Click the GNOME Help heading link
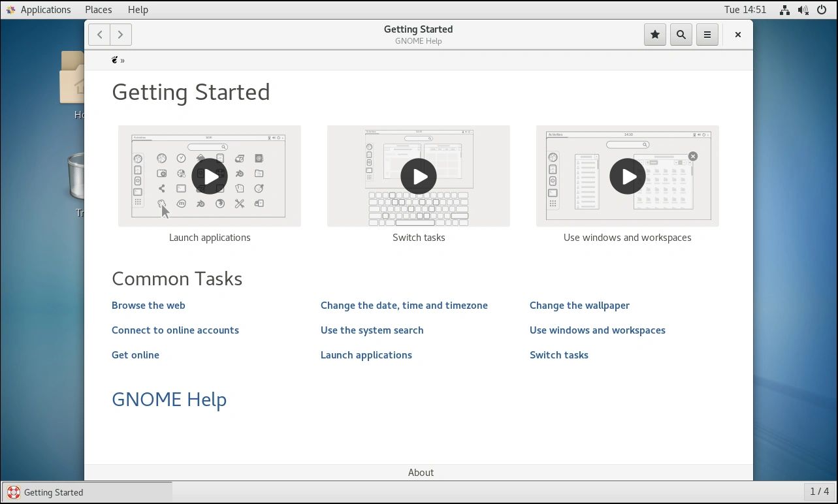Viewport: 838px width, 504px height. 169,400
